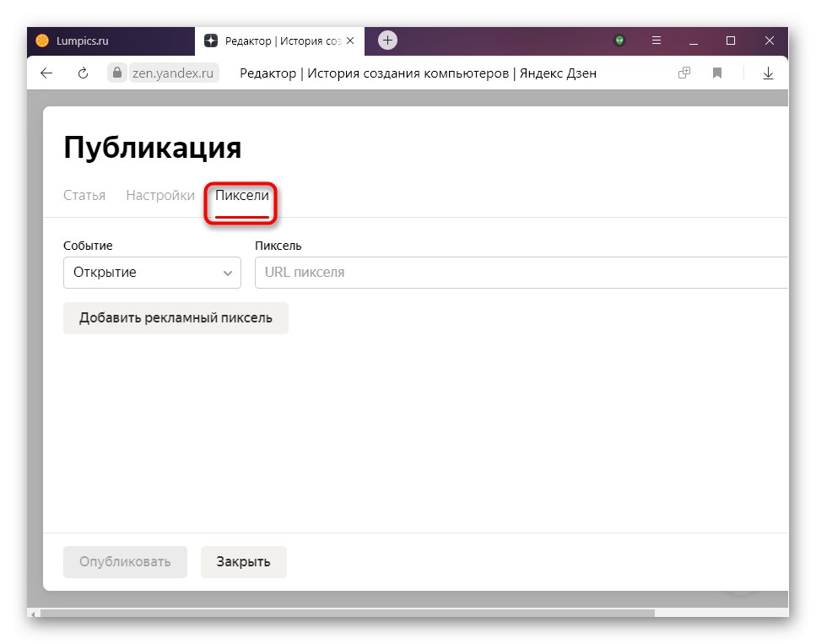Close the publication with Закрыть button
The height and width of the screenshot is (644, 816).
(243, 561)
